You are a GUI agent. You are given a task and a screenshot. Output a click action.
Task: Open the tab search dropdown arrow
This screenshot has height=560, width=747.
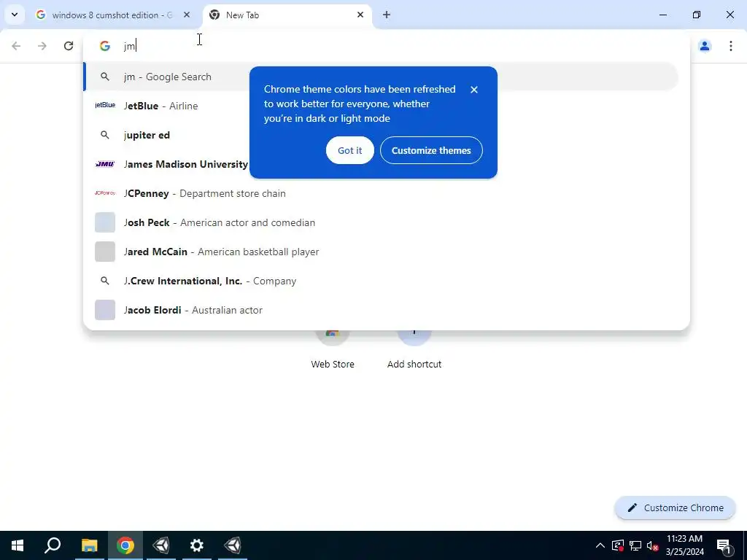[x=15, y=15]
